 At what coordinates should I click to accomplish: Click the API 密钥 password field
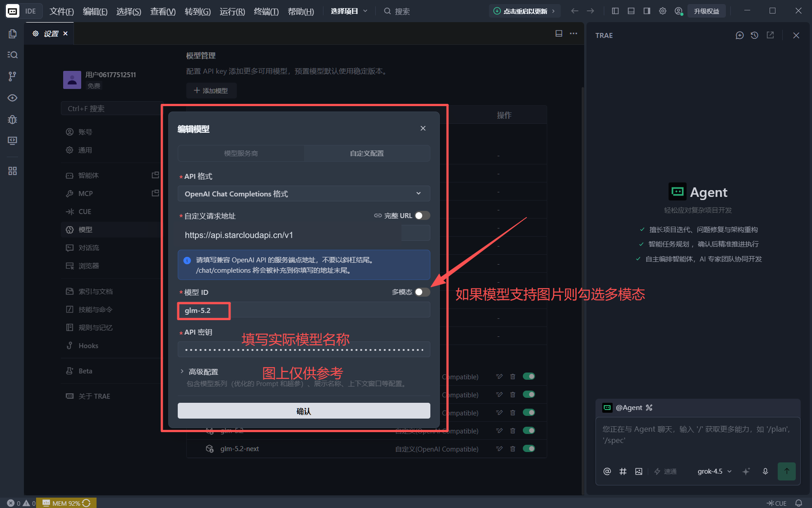click(x=304, y=350)
